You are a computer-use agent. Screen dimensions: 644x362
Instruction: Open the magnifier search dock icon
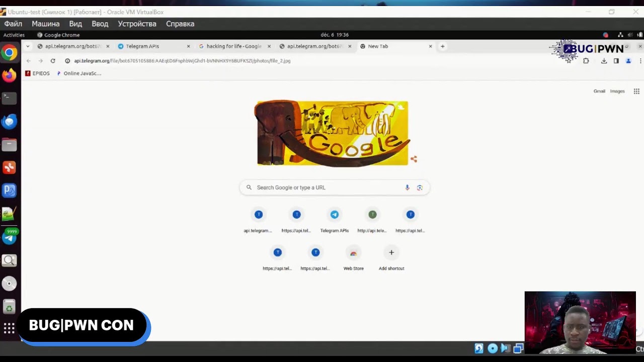[9, 260]
